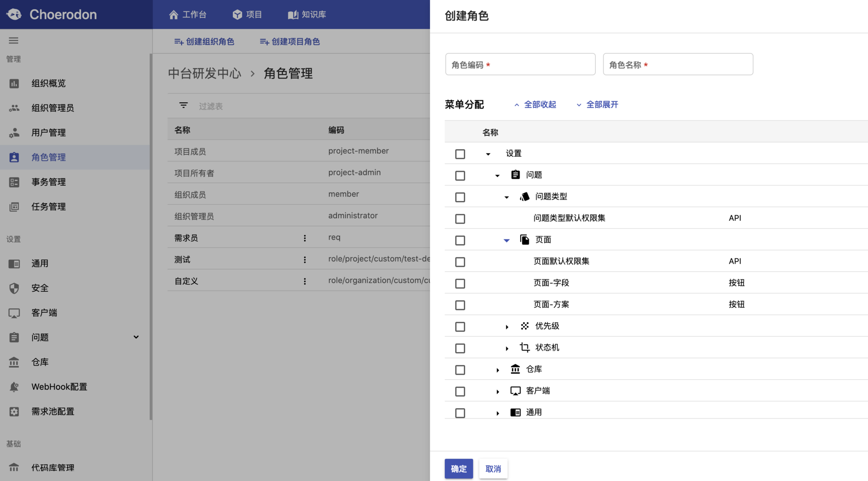Confirm with the 确定 button

tap(458, 469)
